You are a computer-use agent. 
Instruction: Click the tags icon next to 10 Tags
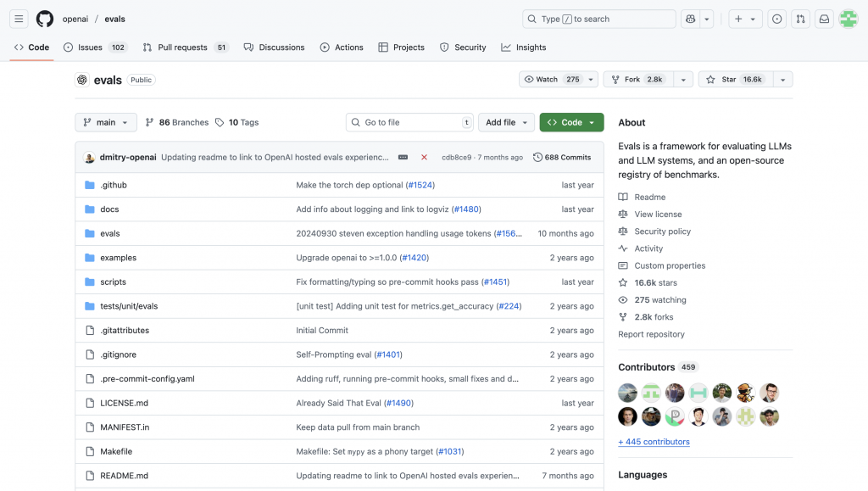(220, 122)
